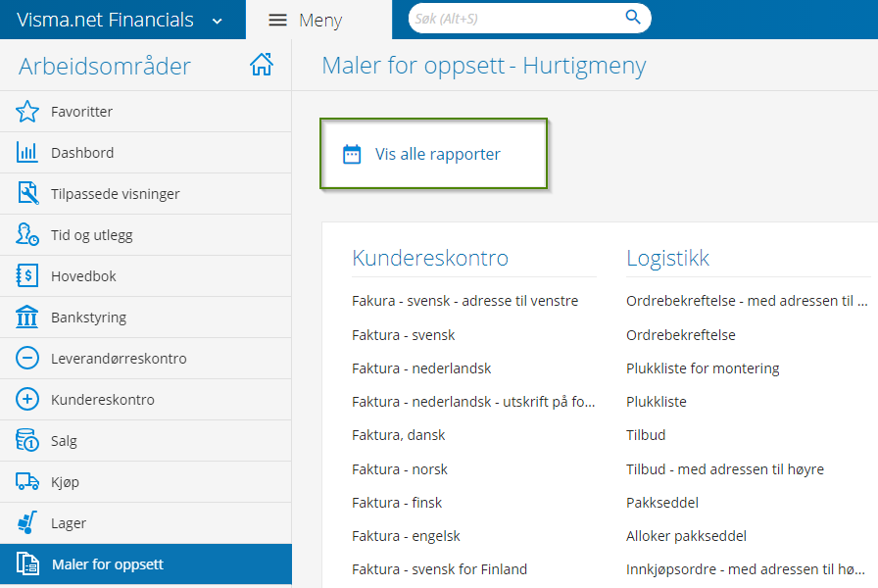The height and width of the screenshot is (588, 878).
Task: Click the Tilpassede visninger wrench icon
Action: coord(27,193)
